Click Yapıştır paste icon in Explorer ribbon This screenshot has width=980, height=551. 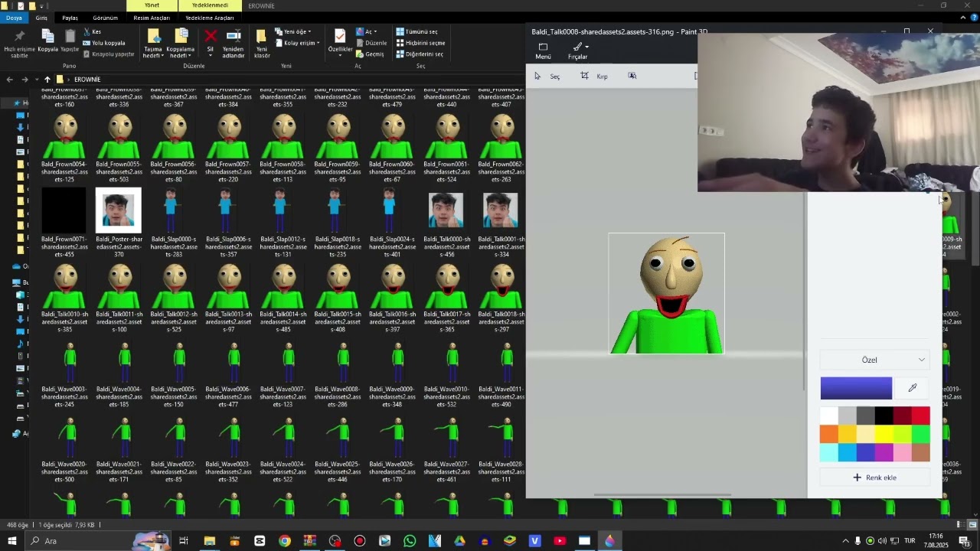click(x=70, y=41)
